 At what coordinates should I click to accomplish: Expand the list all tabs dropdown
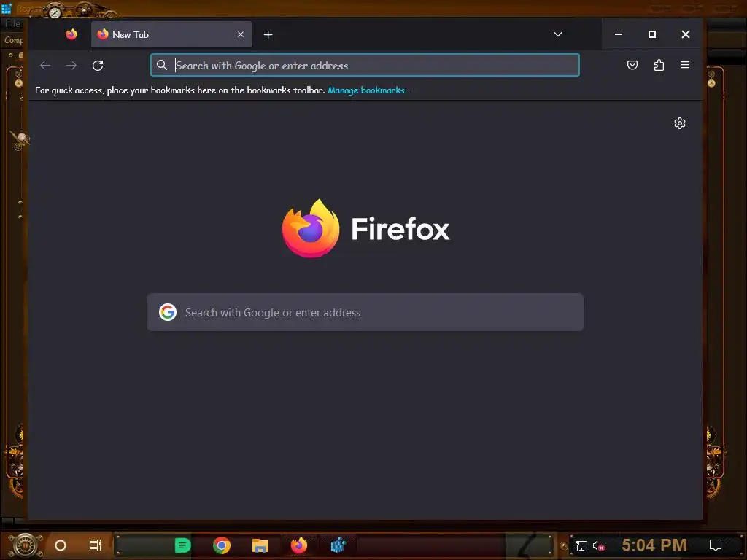coord(558,34)
